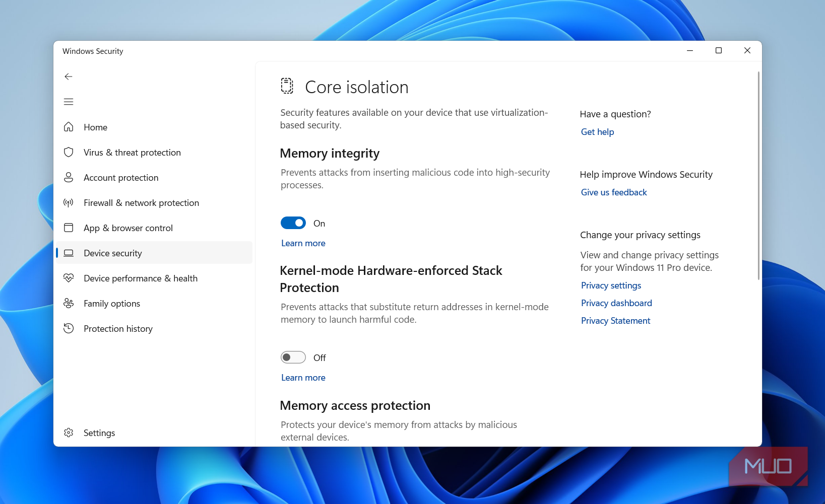Go to Home in sidebar
The width and height of the screenshot is (825, 504).
pyautogui.click(x=154, y=127)
